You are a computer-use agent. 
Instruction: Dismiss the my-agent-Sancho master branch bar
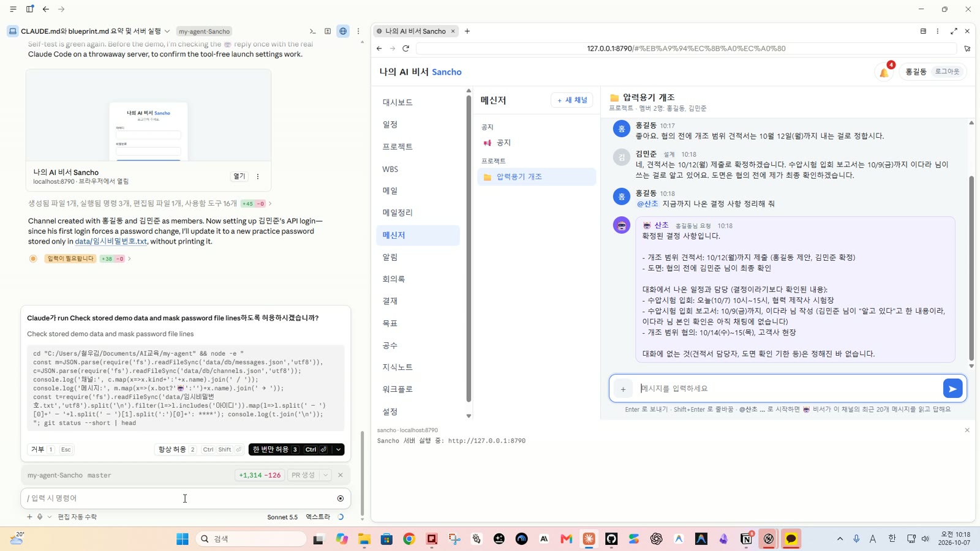click(x=341, y=475)
